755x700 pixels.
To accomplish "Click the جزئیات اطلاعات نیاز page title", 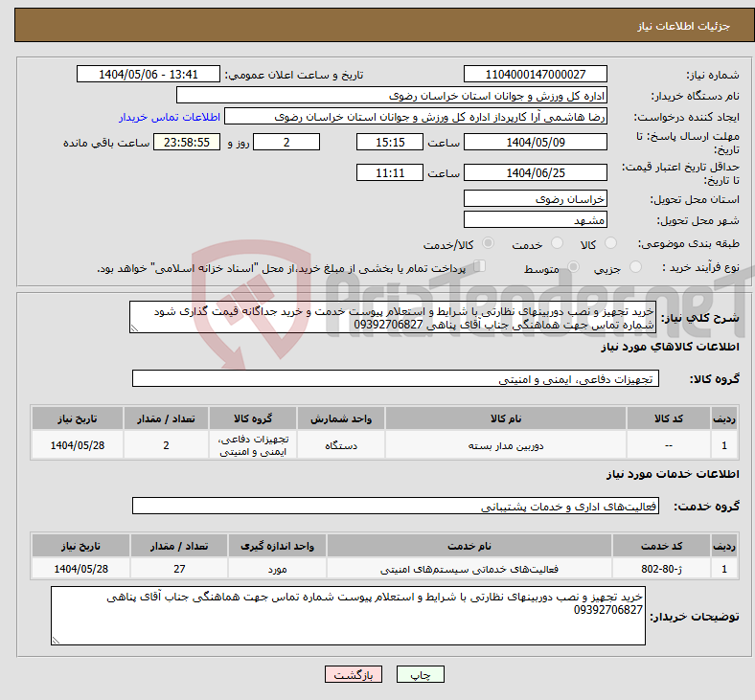I will (x=684, y=26).
